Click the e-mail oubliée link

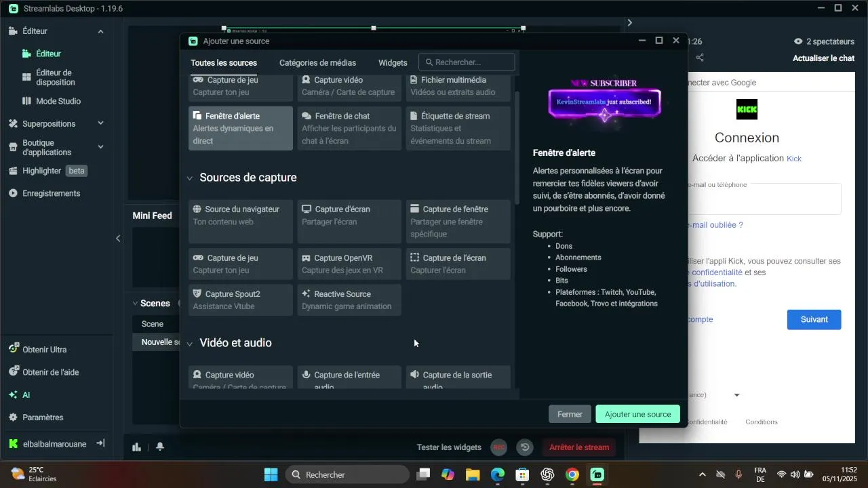coord(715,225)
